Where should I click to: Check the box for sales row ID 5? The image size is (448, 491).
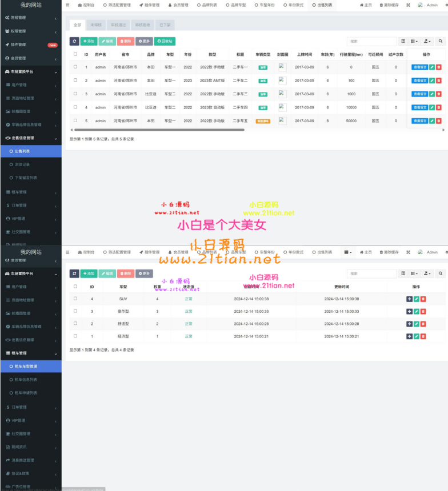point(75,120)
